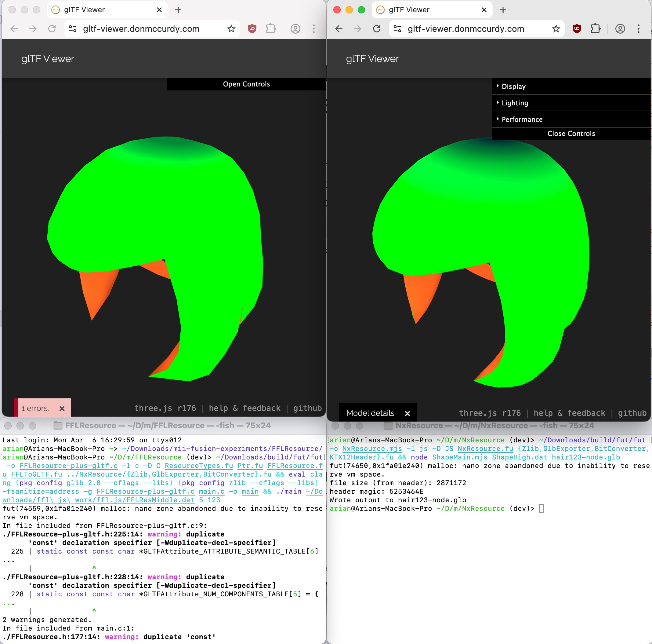
Task: Click the uBlock shield icon in left browser
Action: tap(252, 29)
